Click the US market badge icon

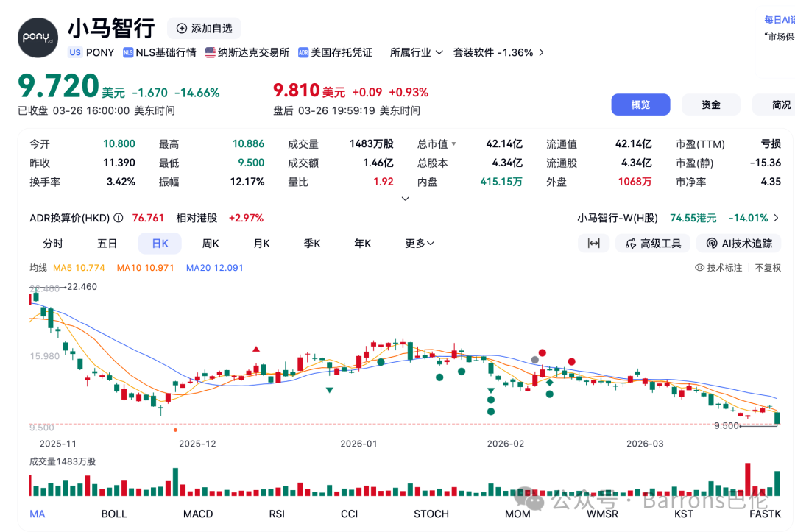(75, 52)
